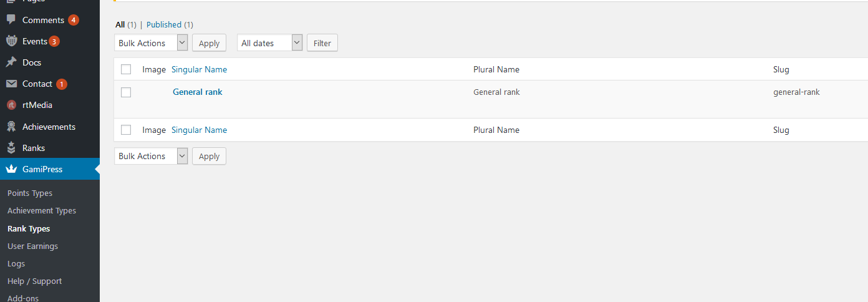Go to Points Types submenu item

tap(30, 193)
